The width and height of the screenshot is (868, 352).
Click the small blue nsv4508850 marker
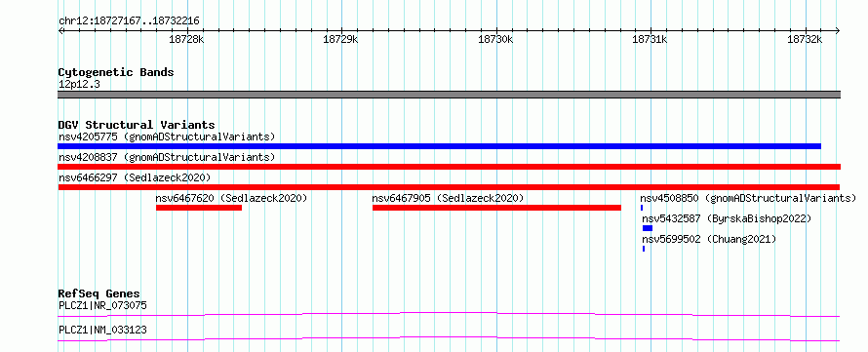(642, 208)
